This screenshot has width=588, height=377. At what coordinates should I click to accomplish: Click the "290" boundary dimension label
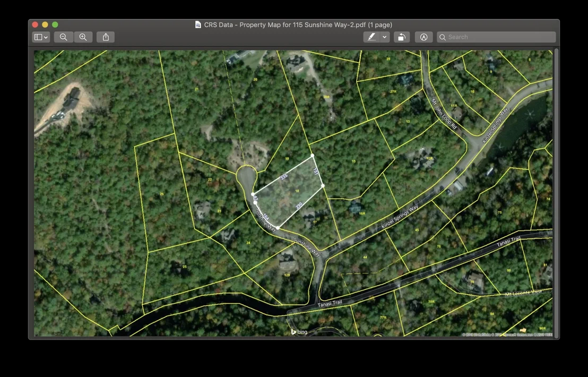(299, 205)
